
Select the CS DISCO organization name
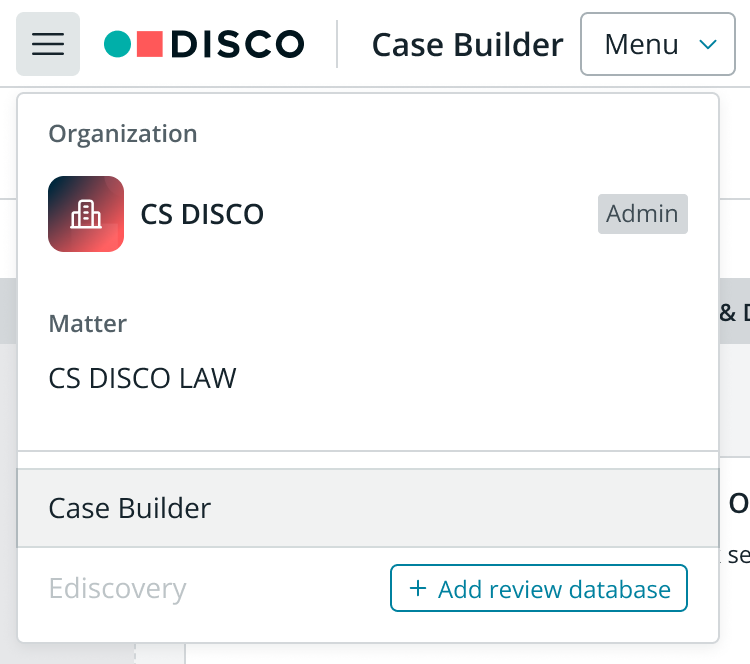pos(202,214)
